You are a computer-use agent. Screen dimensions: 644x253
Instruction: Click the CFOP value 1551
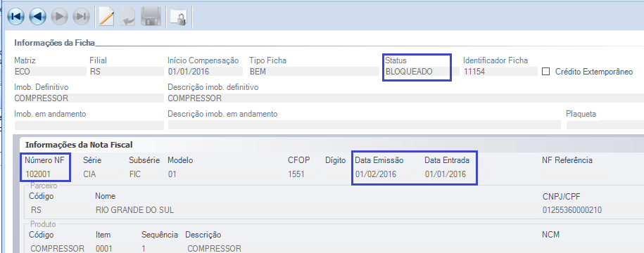[296, 174]
